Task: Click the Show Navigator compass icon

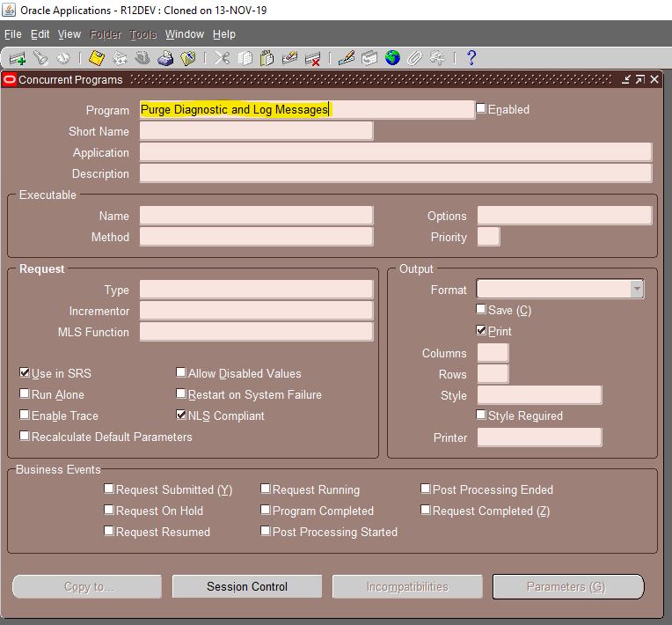Action: (63, 58)
